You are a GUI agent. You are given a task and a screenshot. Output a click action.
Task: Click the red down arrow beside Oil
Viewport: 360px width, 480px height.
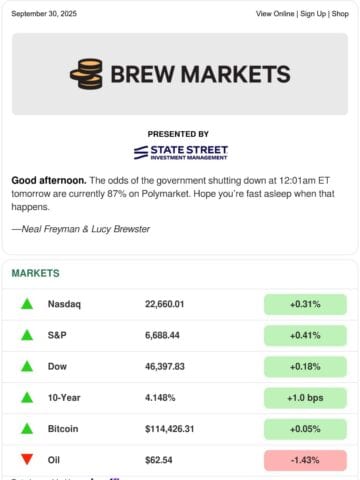point(27,459)
